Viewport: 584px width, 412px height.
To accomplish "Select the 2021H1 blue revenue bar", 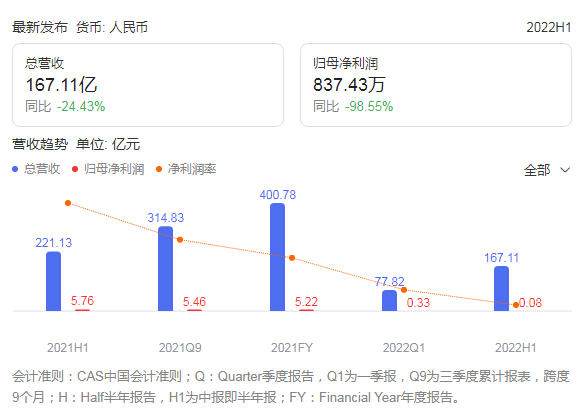I will pos(53,281).
